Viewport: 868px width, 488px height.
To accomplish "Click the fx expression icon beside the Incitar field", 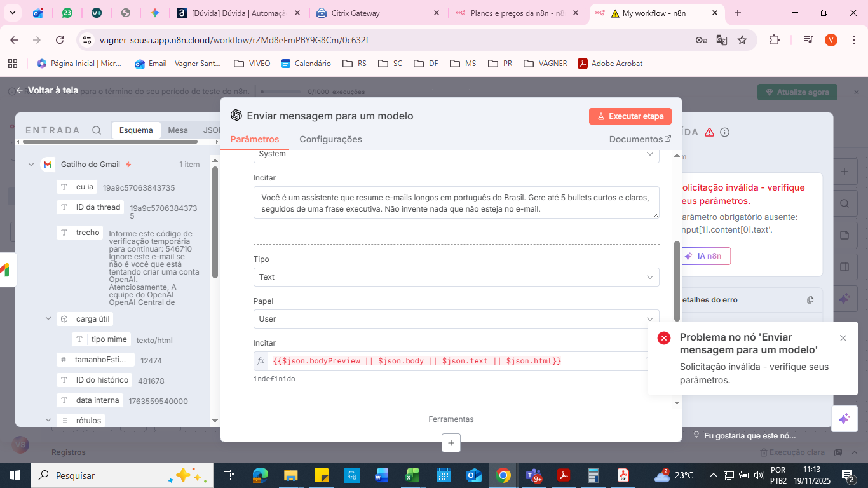I will (261, 361).
